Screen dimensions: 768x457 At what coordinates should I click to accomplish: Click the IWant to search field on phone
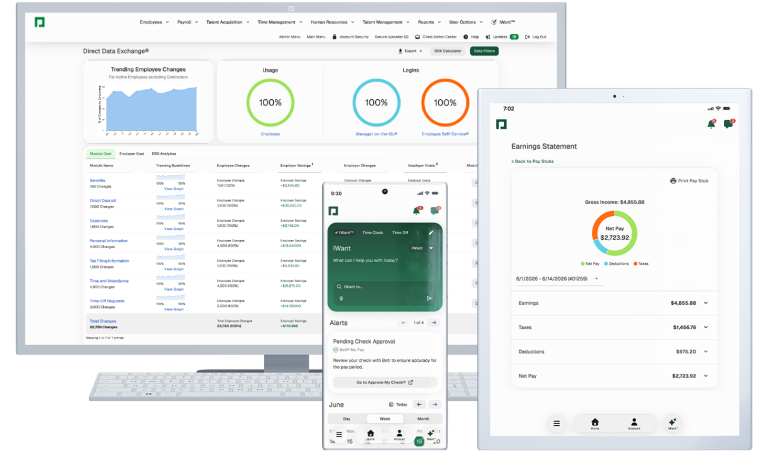click(385, 287)
